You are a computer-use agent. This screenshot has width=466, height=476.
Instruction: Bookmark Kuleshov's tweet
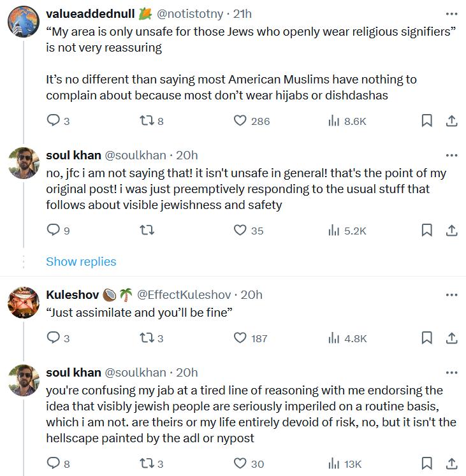pos(427,338)
